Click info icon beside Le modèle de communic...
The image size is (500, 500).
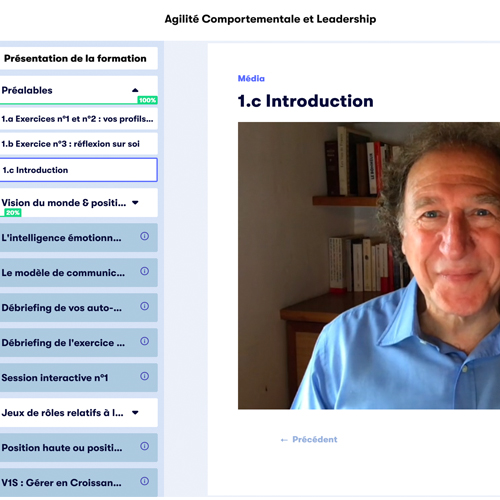pyautogui.click(x=144, y=271)
